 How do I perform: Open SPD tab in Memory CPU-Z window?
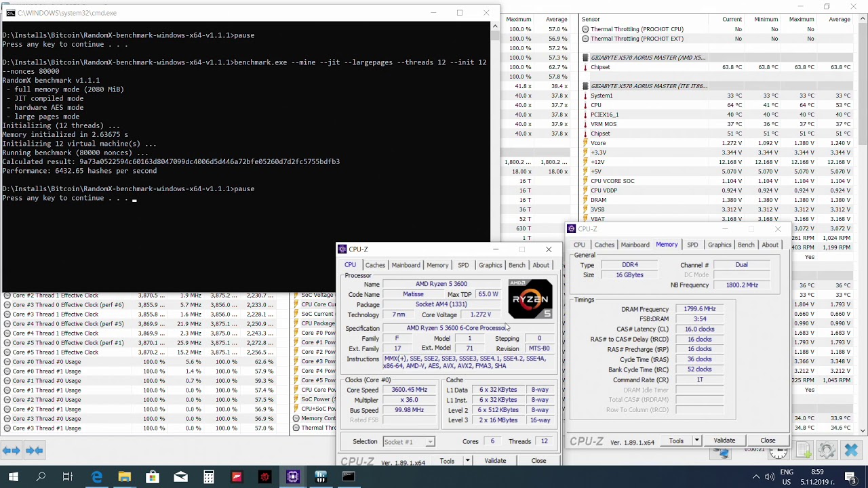click(692, 245)
